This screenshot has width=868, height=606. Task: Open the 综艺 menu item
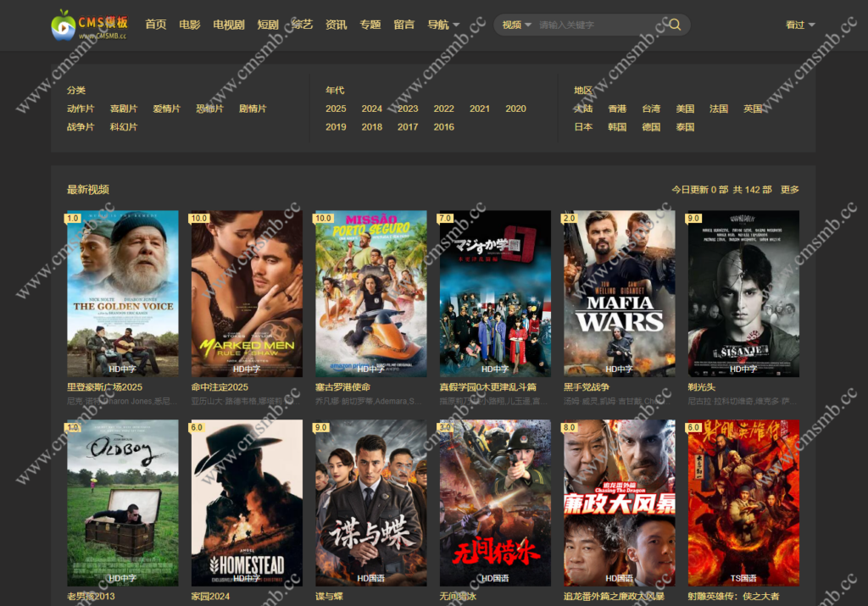pyautogui.click(x=303, y=25)
